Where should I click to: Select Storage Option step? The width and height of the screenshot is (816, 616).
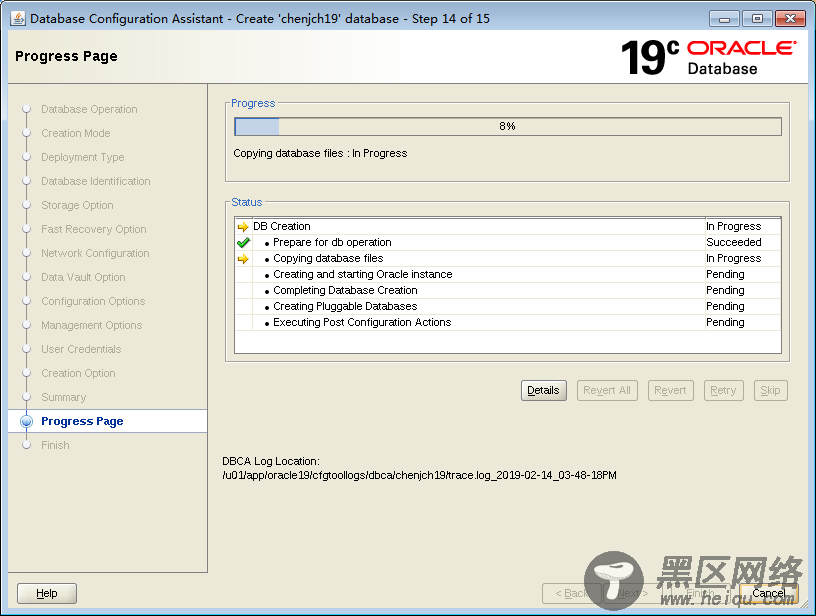[78, 205]
